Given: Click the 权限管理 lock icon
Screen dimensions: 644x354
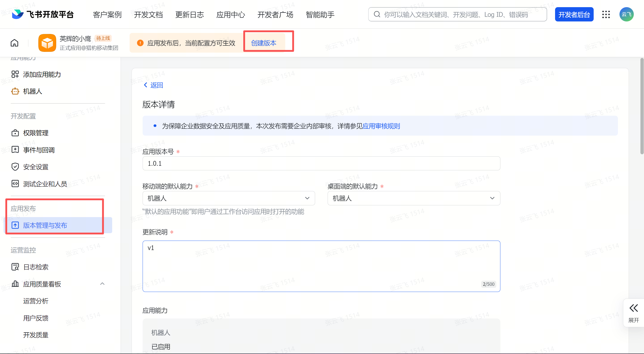Looking at the screenshot, I should tap(15, 133).
